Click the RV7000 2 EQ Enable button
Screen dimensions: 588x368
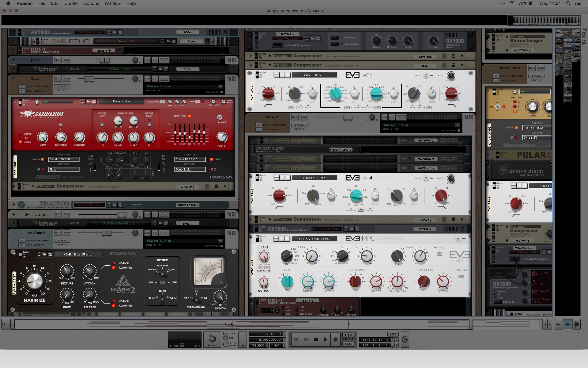[335, 37]
